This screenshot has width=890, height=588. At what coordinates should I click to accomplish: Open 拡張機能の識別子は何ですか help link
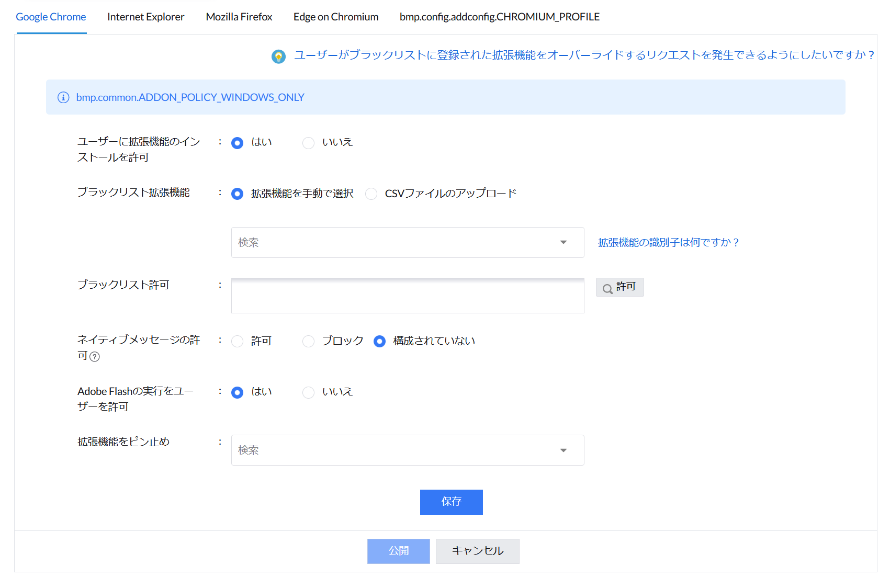click(x=668, y=242)
